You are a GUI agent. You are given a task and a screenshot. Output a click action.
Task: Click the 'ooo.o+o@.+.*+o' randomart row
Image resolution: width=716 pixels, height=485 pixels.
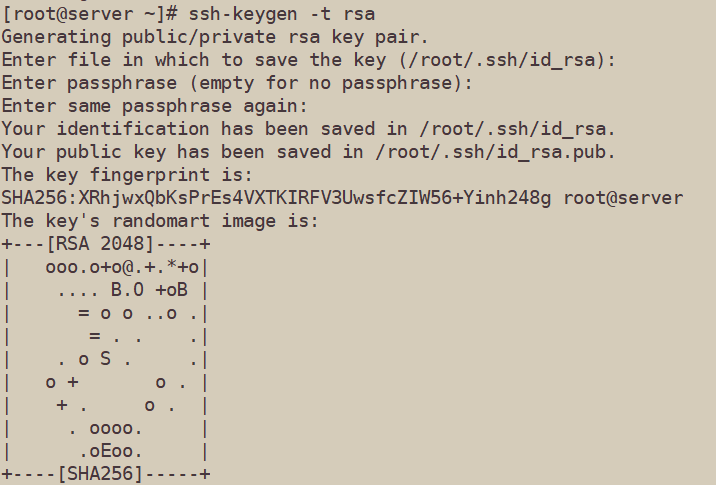click(123, 267)
